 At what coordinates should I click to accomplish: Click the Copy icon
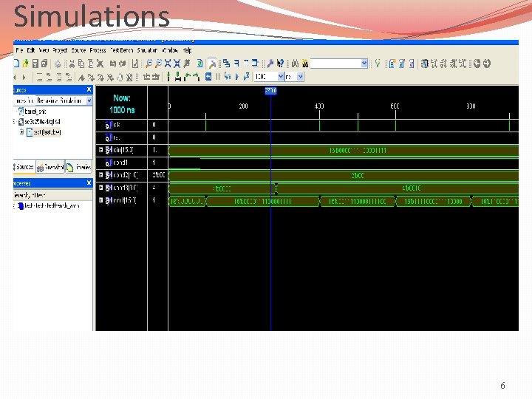[x=81, y=64]
